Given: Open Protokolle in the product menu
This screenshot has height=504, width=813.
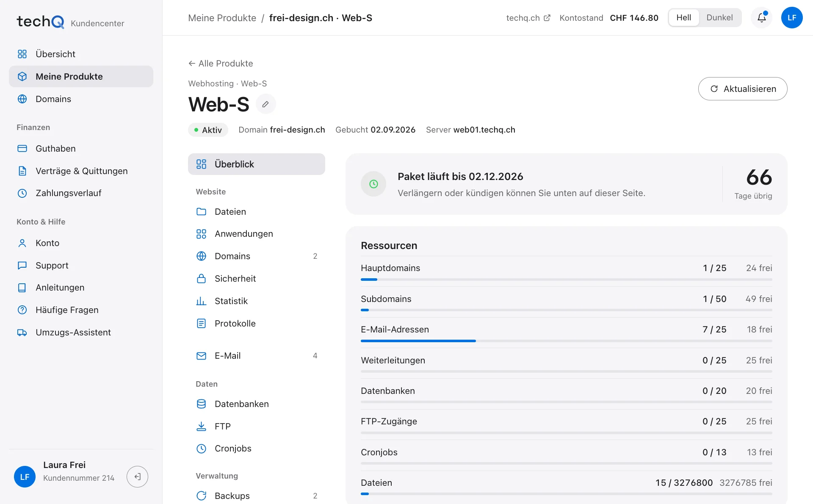Looking at the screenshot, I should pos(256,324).
